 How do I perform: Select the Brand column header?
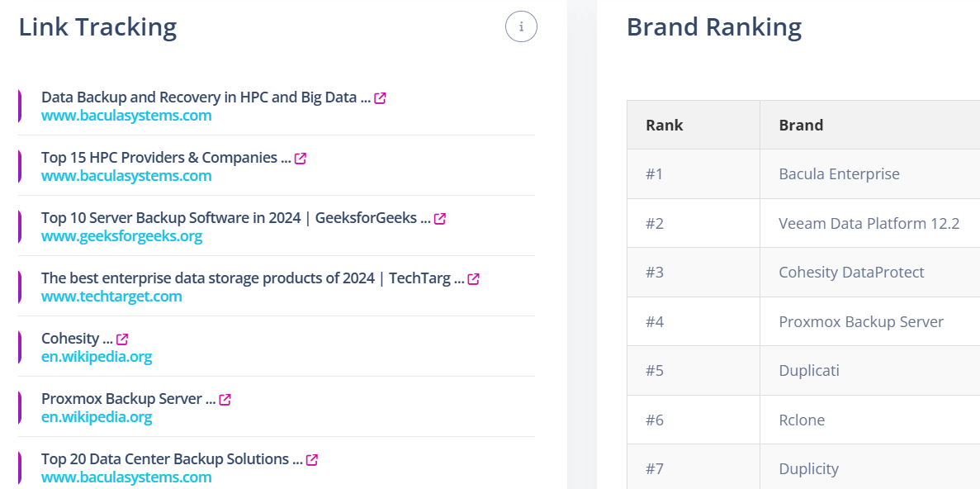[x=870, y=125]
